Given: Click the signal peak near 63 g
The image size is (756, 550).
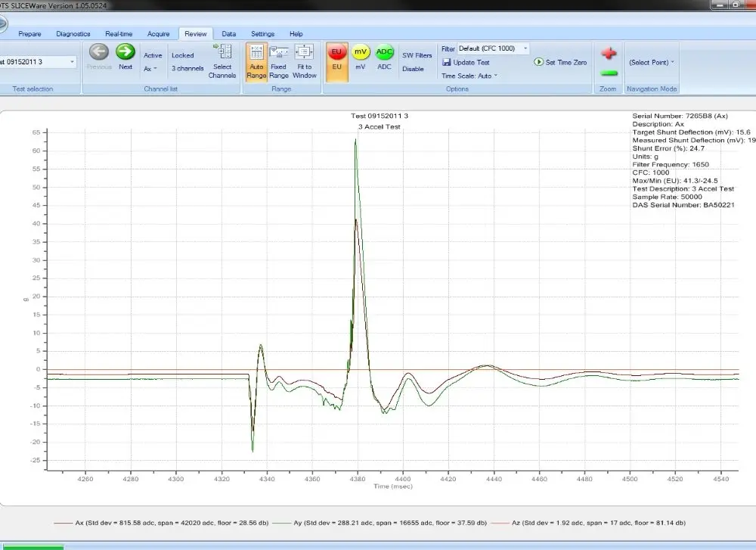Looking at the screenshot, I should pyautogui.click(x=356, y=140).
